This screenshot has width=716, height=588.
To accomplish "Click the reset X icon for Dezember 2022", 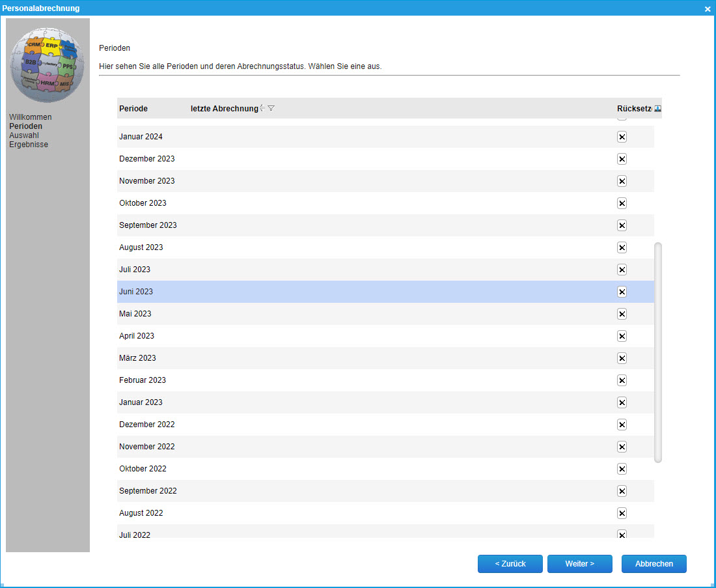I will pos(622,425).
